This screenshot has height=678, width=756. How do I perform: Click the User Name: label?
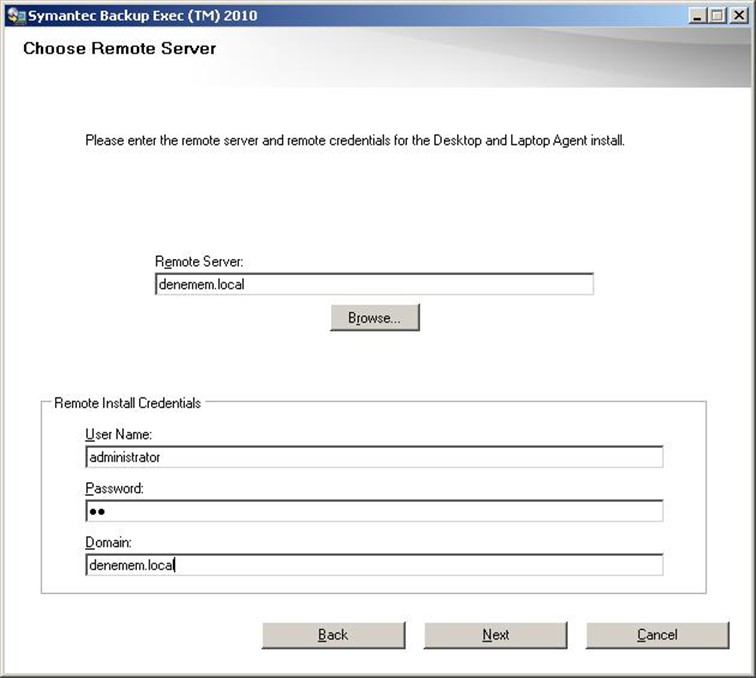(119, 434)
